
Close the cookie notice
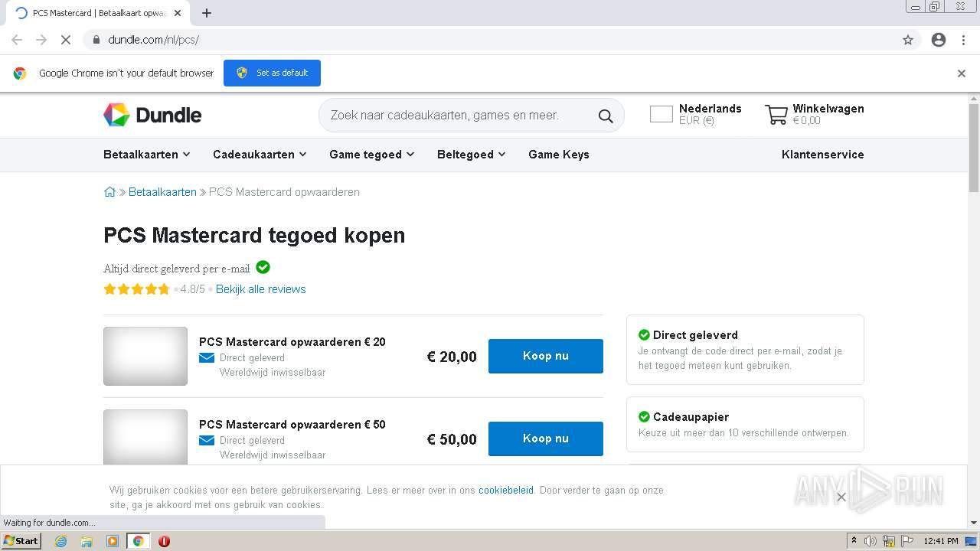[841, 497]
